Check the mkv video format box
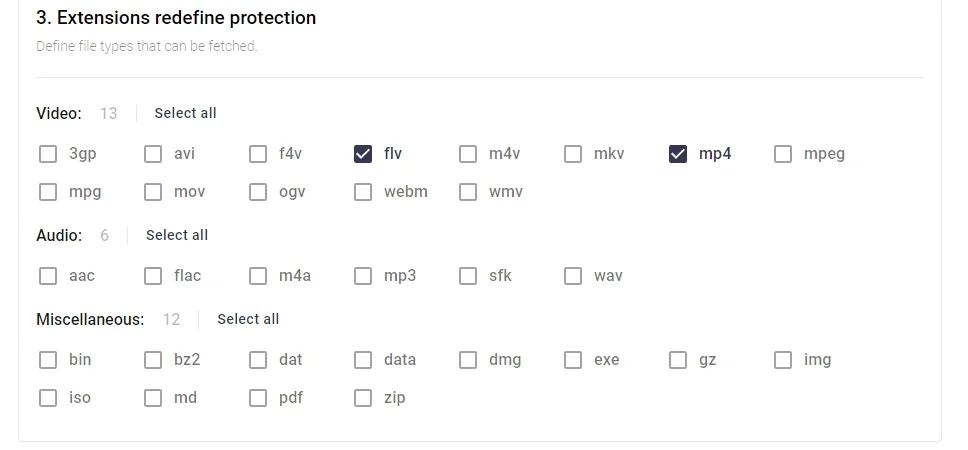 (573, 154)
